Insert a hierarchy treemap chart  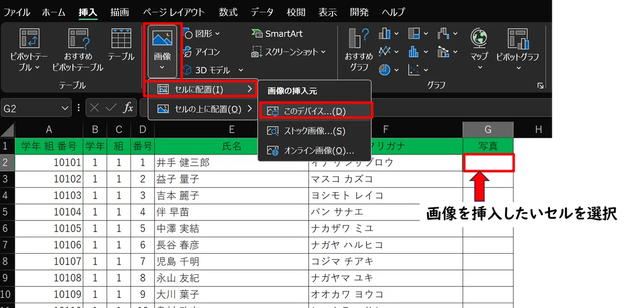point(413,34)
